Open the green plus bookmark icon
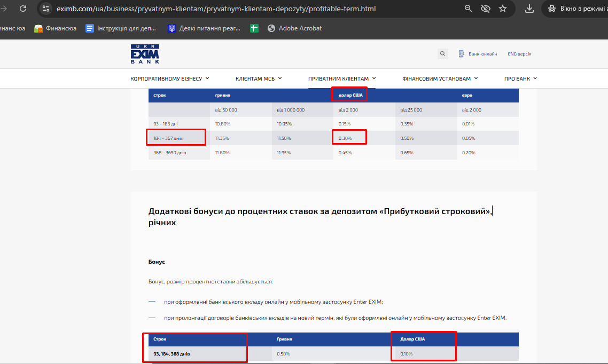608x364 pixels. (254, 28)
